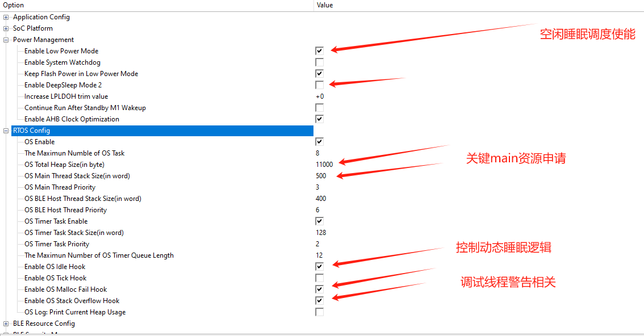The image size is (644, 336).
Task: Check Continue Run After Standby M1 Wakeup
Action: point(319,108)
